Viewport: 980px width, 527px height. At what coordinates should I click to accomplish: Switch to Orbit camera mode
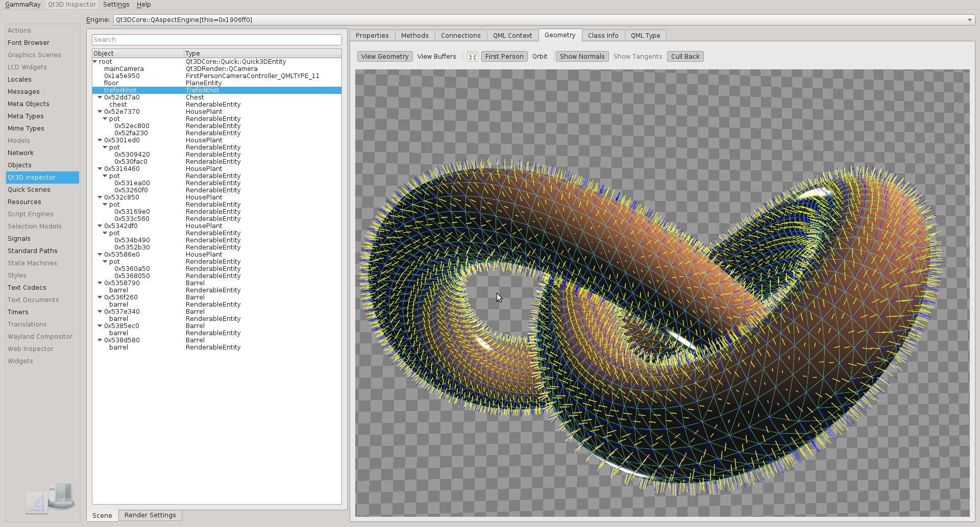pyautogui.click(x=540, y=57)
